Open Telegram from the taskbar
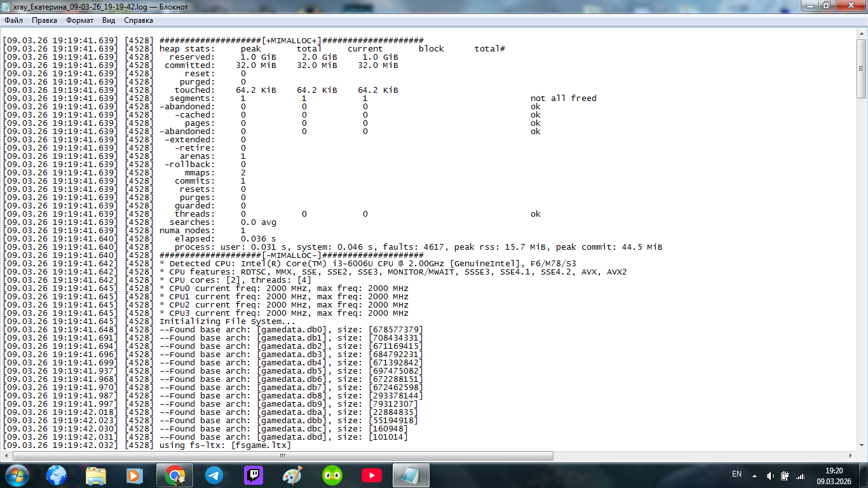This screenshot has width=868, height=488. click(x=214, y=475)
